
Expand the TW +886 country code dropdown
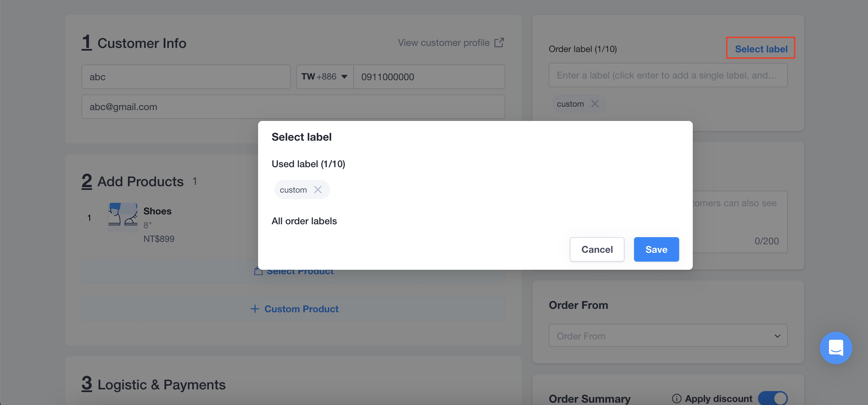324,77
